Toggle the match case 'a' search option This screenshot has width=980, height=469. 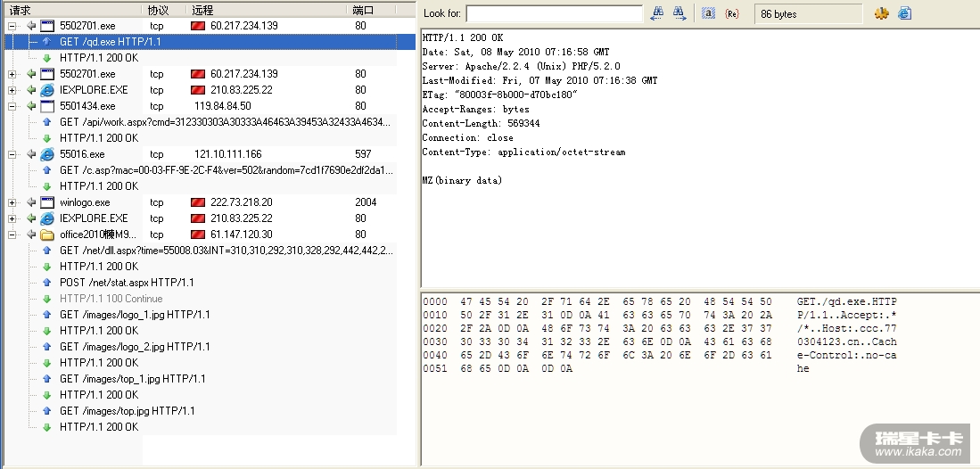[x=708, y=13]
